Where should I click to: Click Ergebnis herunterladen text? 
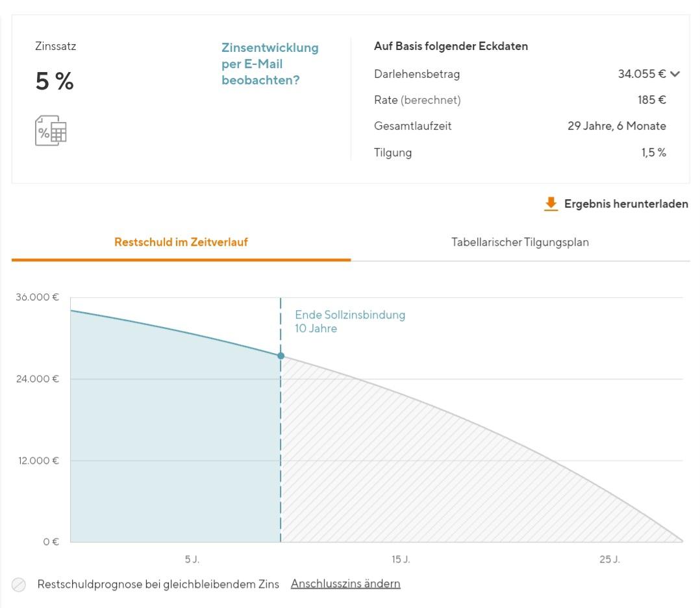pyautogui.click(x=625, y=204)
